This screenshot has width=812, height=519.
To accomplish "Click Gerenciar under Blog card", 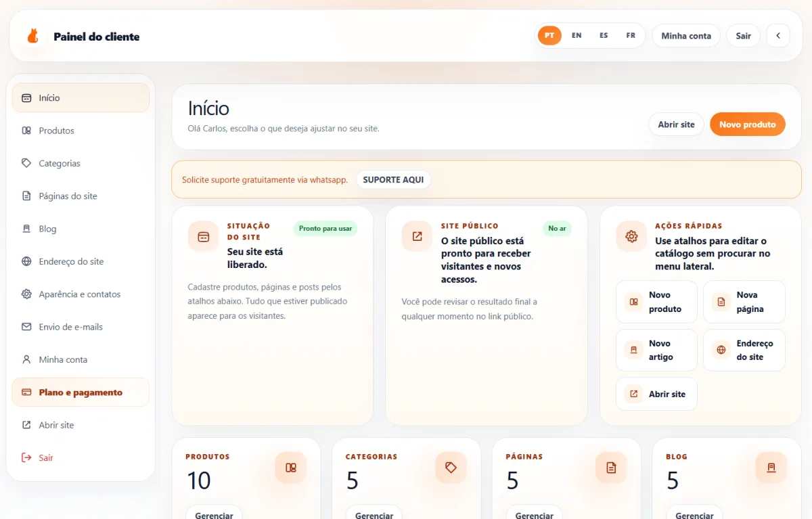I will 694,515.
